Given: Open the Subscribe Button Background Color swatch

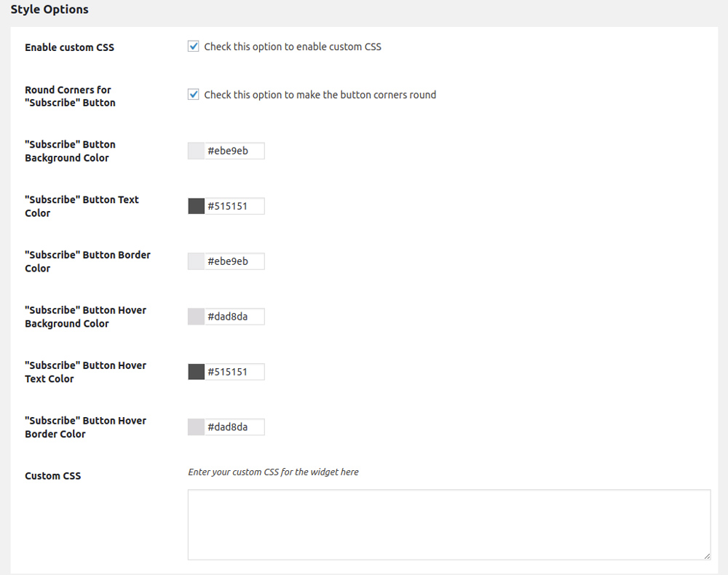Looking at the screenshot, I should [196, 151].
